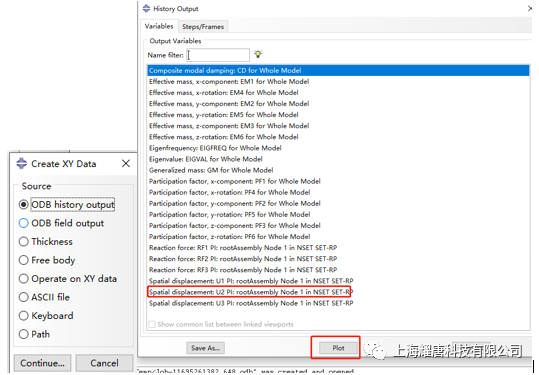Select Reaction force RF1 variable

point(243,248)
